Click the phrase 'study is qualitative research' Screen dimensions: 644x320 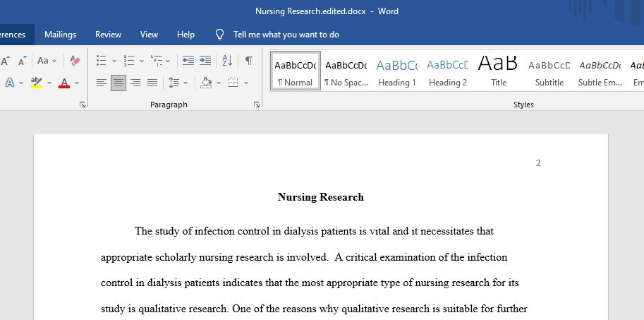click(x=165, y=309)
